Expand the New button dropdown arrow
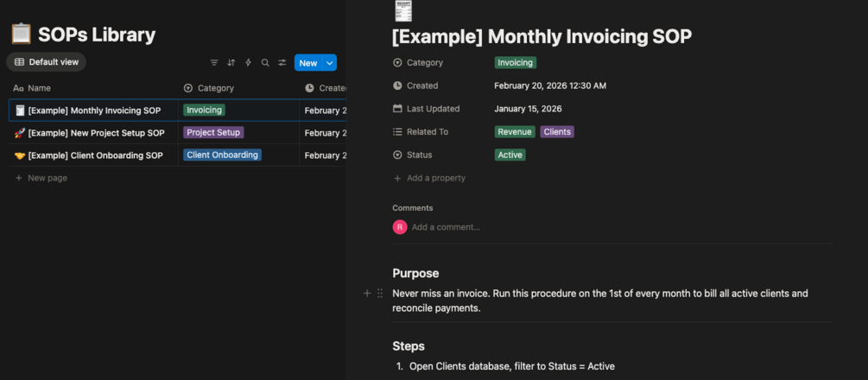Screen dimensions: 868x380 pyautogui.click(x=329, y=63)
